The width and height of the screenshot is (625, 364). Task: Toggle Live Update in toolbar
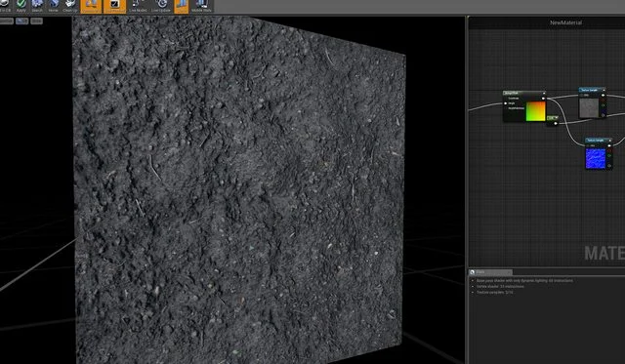pyautogui.click(x=161, y=6)
